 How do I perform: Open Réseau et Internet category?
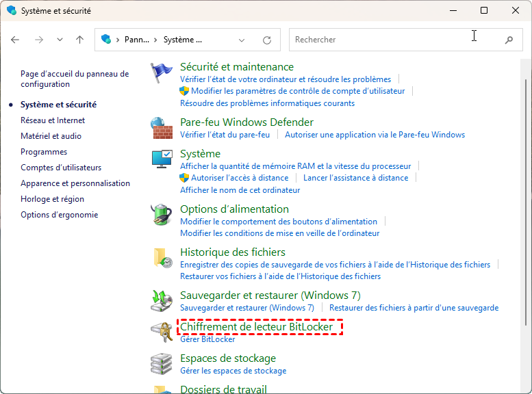(53, 120)
